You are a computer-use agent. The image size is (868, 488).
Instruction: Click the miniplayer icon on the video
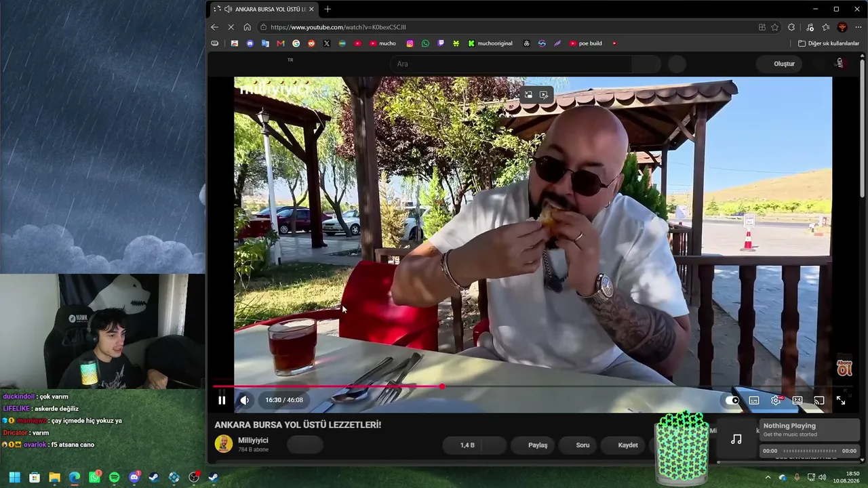tap(529, 95)
